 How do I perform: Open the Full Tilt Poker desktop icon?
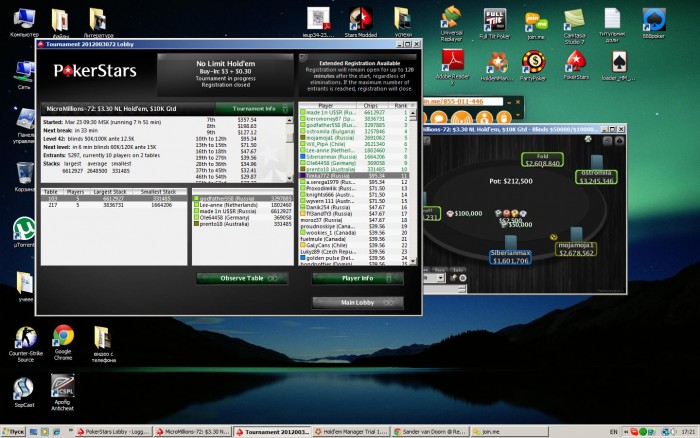(493, 19)
